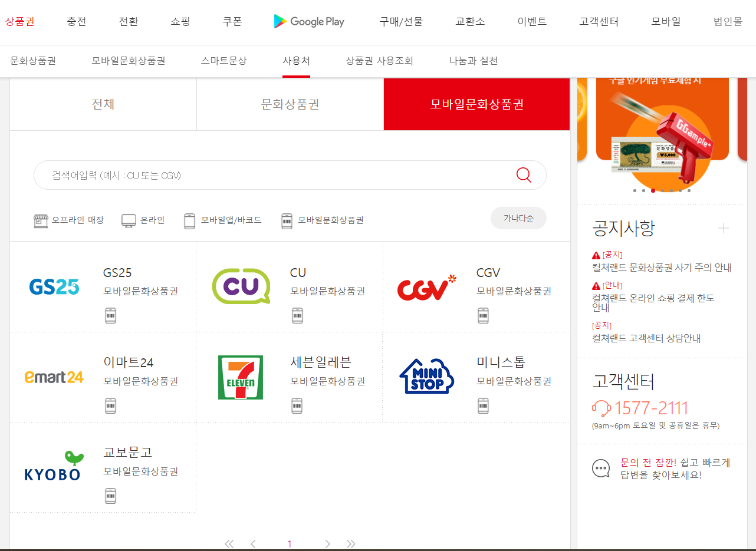
Task: Click the CGV logo
Action: (428, 287)
